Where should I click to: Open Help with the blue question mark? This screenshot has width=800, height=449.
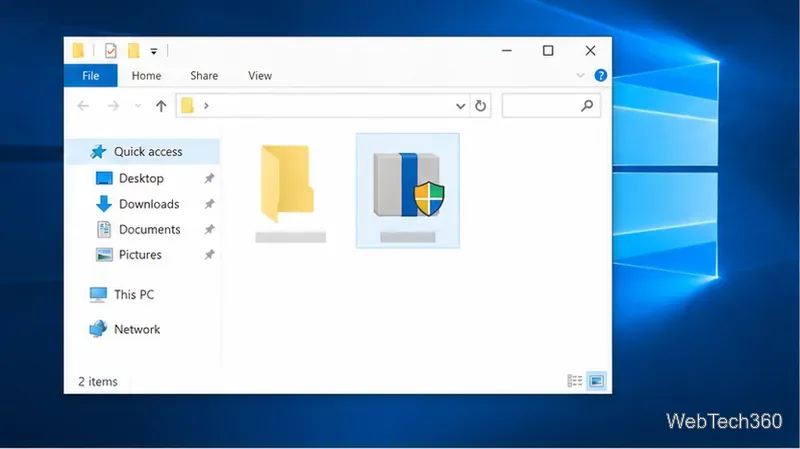coord(601,76)
